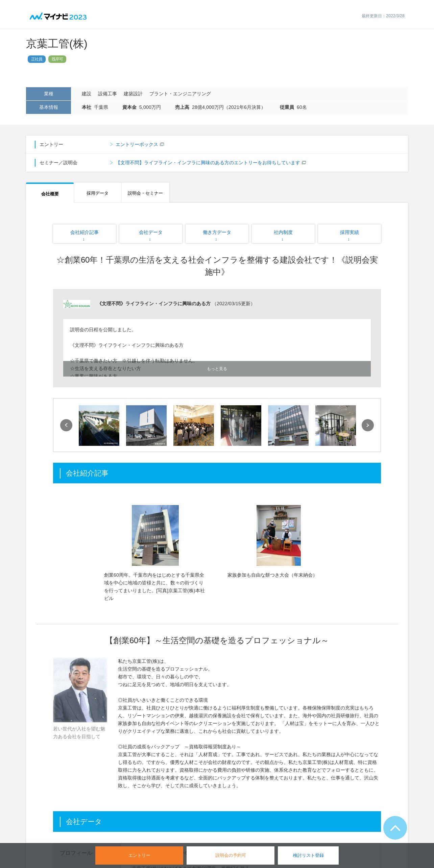The image size is (434, 868).
Task: Jump to 会社データ section button
Action: pos(151,234)
